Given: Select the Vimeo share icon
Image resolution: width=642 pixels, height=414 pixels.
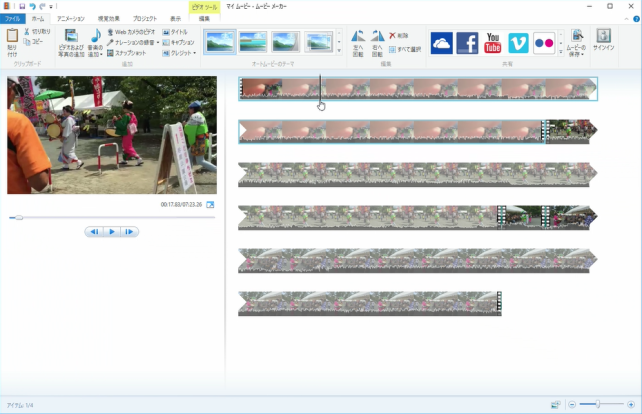Looking at the screenshot, I should click(519, 43).
